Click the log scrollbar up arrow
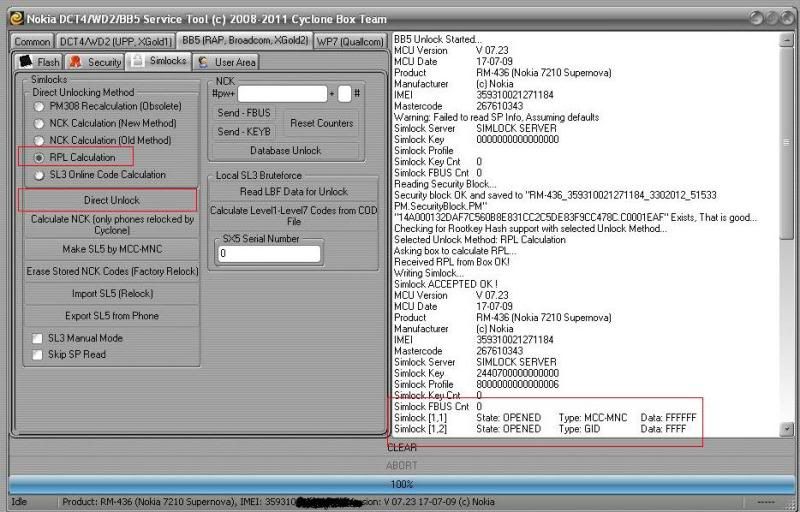Image resolution: width=800 pixels, height=512 pixels. pos(786,40)
